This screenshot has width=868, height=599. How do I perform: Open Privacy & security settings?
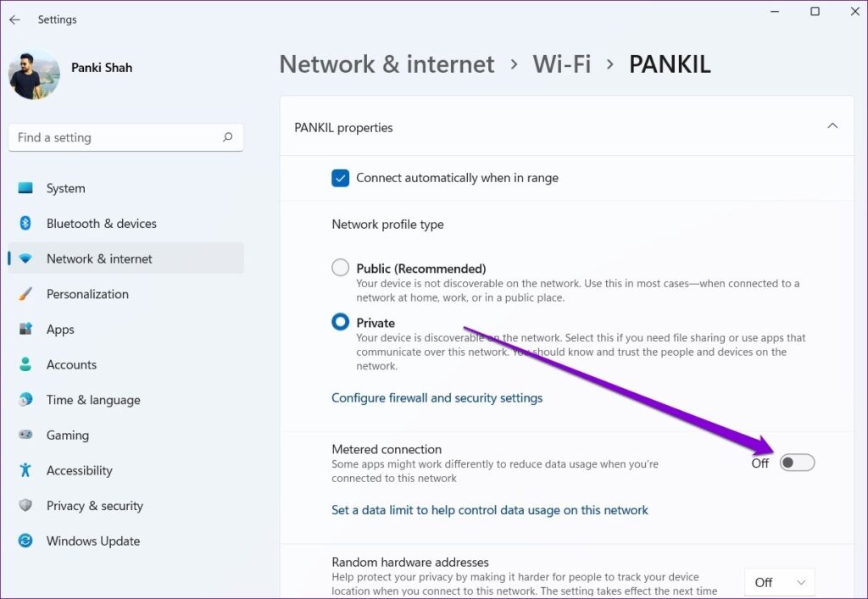tap(93, 505)
